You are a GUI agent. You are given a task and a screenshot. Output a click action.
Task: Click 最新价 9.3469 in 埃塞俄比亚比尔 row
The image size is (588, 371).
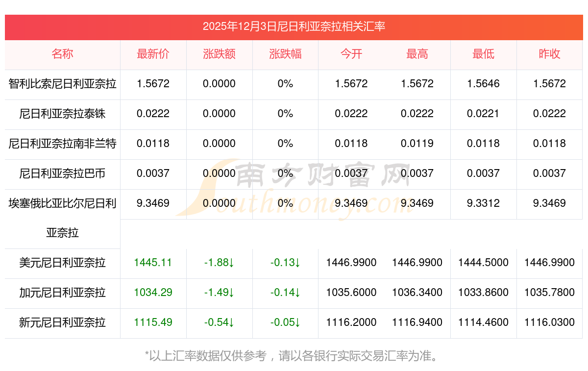tap(153, 203)
